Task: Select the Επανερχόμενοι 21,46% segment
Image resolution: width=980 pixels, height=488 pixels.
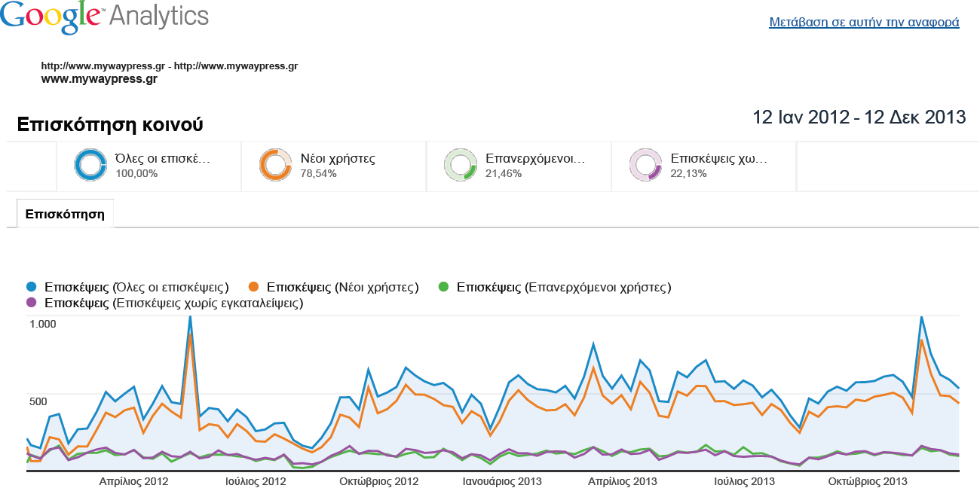Action: pos(519,166)
